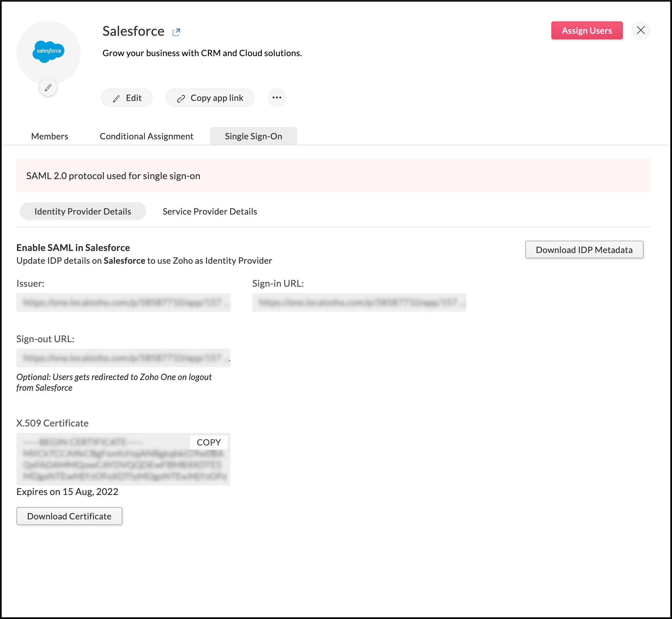Close the Salesforce details panel
The height and width of the screenshot is (619, 672).
(641, 30)
